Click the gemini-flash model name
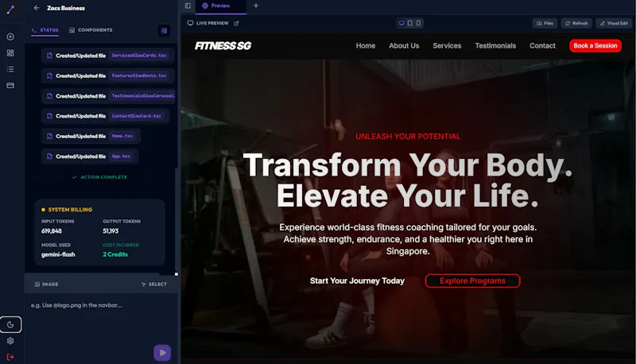636x364 pixels. point(58,254)
